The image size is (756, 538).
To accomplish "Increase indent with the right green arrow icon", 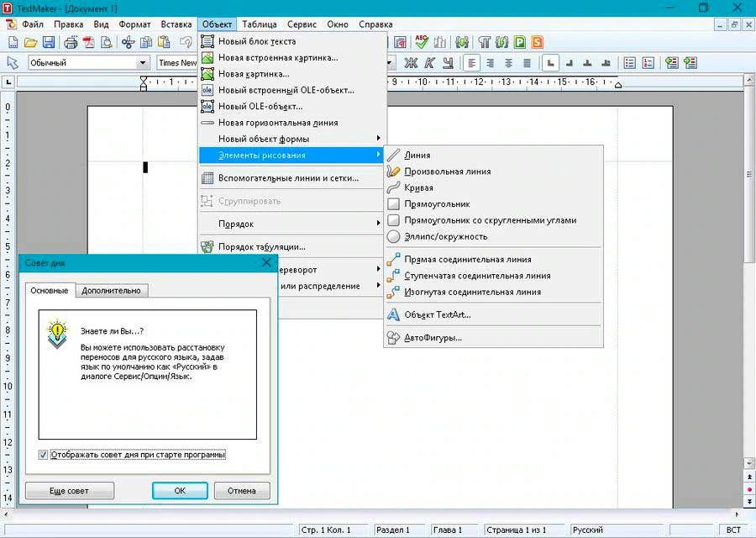I will click(x=690, y=63).
